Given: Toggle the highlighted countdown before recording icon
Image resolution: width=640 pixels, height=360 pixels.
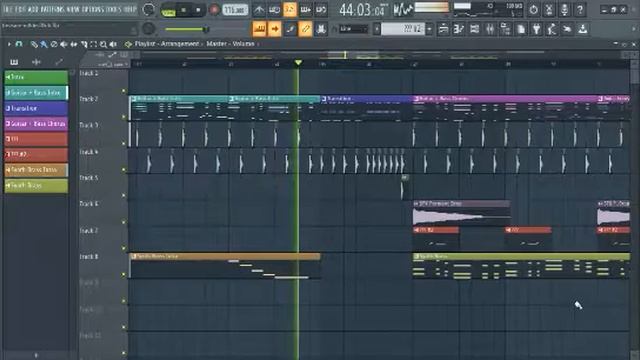Looking at the screenshot, I should (290, 9).
